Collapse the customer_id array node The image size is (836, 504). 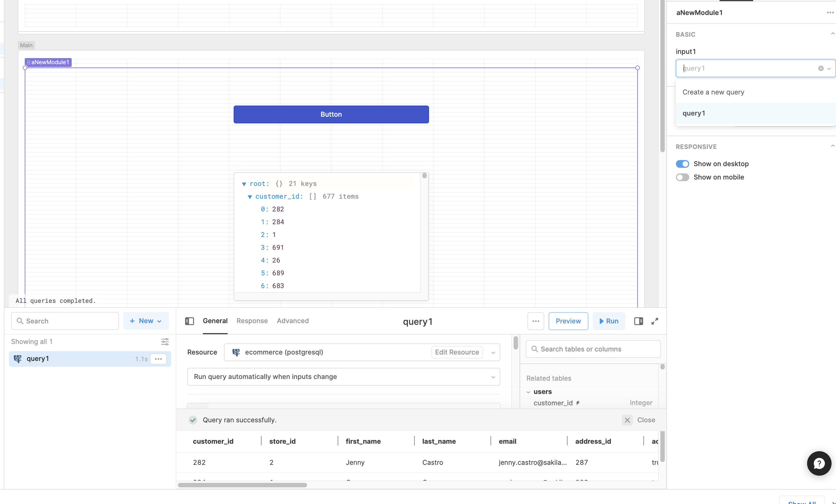click(x=250, y=197)
